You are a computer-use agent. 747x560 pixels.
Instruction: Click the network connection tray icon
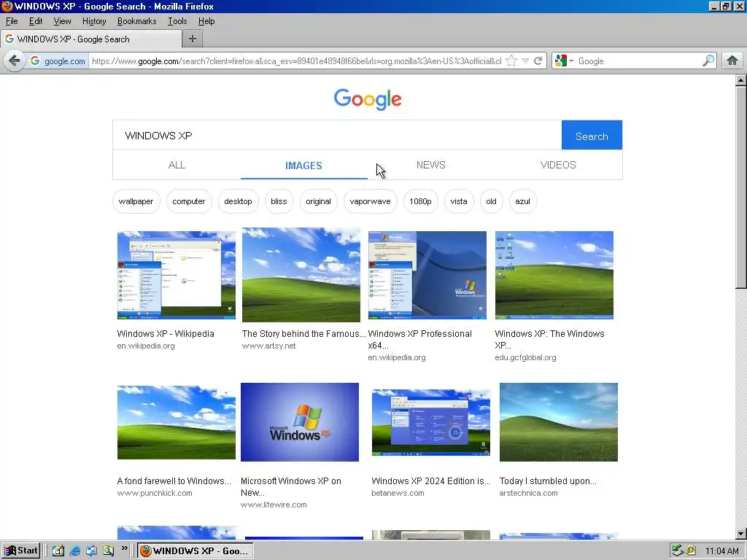pos(678,551)
